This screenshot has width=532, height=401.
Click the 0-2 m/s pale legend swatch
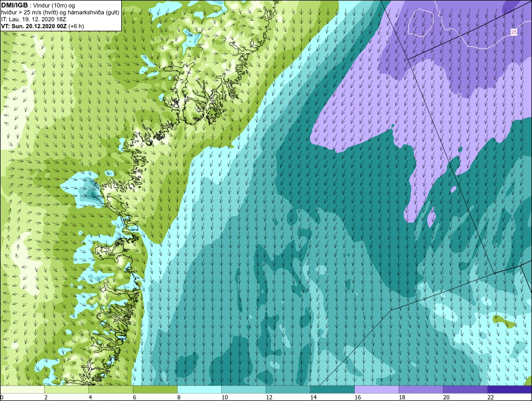(22, 389)
